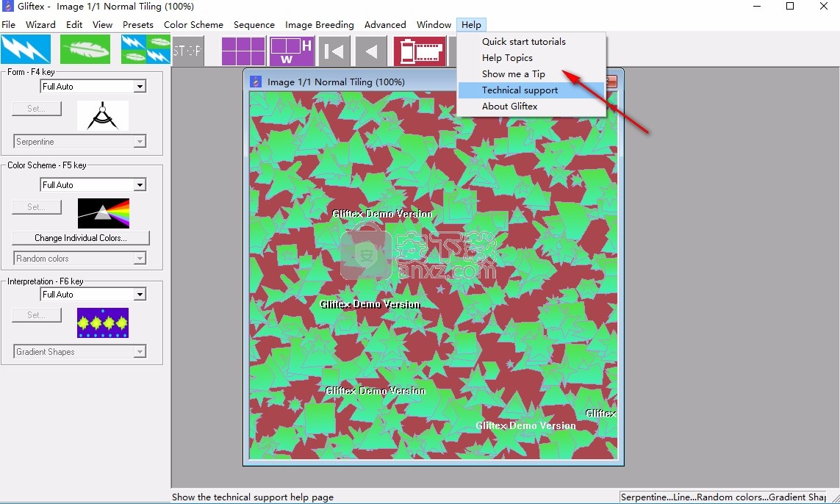Image resolution: width=840 pixels, height=504 pixels.
Task: Open the Presets menu
Action: 137,25
